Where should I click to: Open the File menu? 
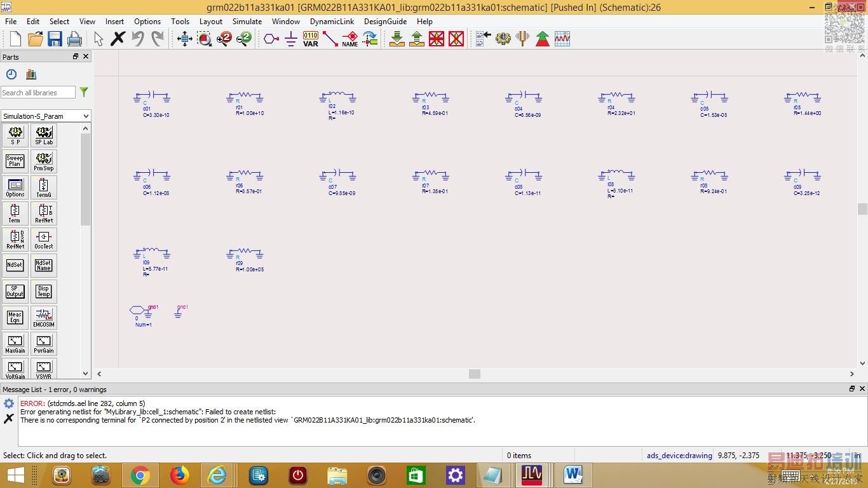(11, 21)
